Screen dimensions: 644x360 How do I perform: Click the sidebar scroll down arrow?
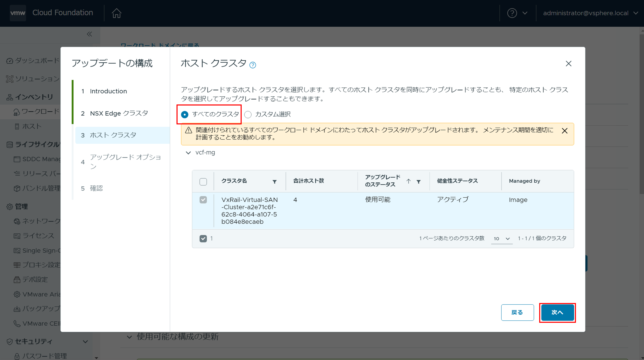click(x=96, y=358)
